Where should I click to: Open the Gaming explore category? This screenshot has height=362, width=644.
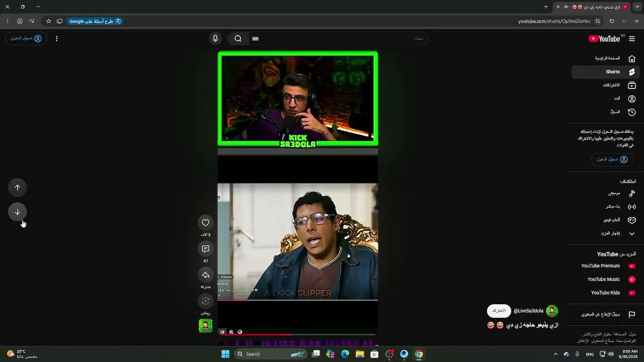coord(606,220)
